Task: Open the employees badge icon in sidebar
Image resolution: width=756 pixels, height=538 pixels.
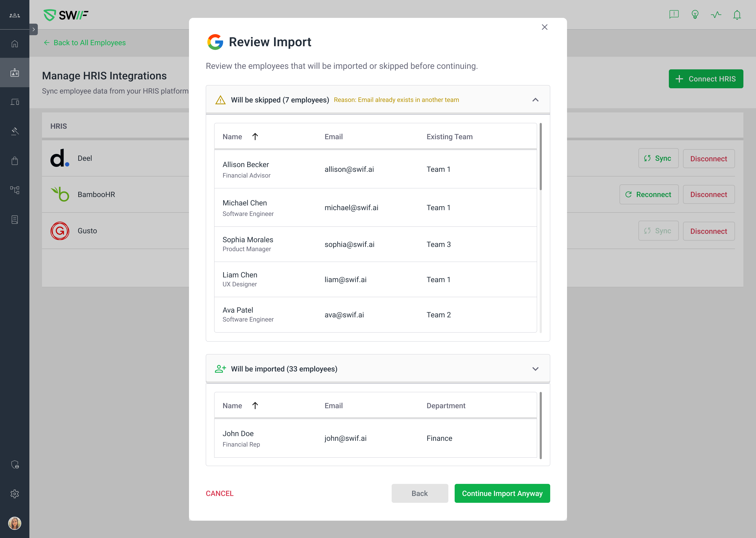Action: pos(14,73)
